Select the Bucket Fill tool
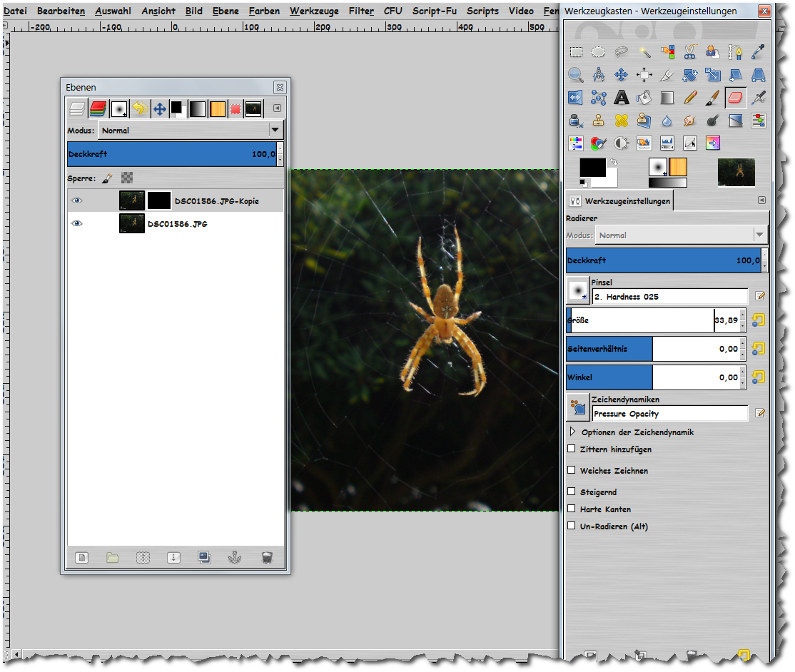This screenshot has height=672, width=795. click(x=644, y=97)
